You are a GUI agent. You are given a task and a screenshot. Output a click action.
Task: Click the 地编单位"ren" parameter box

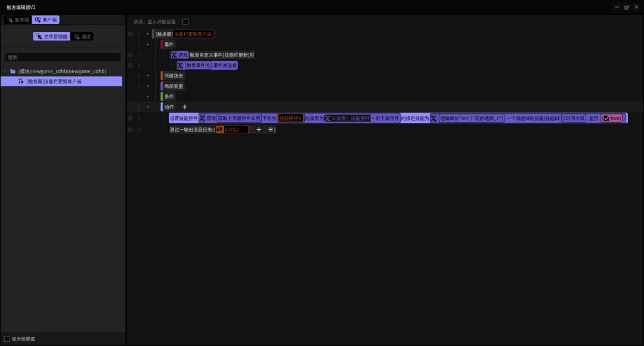tap(471, 118)
